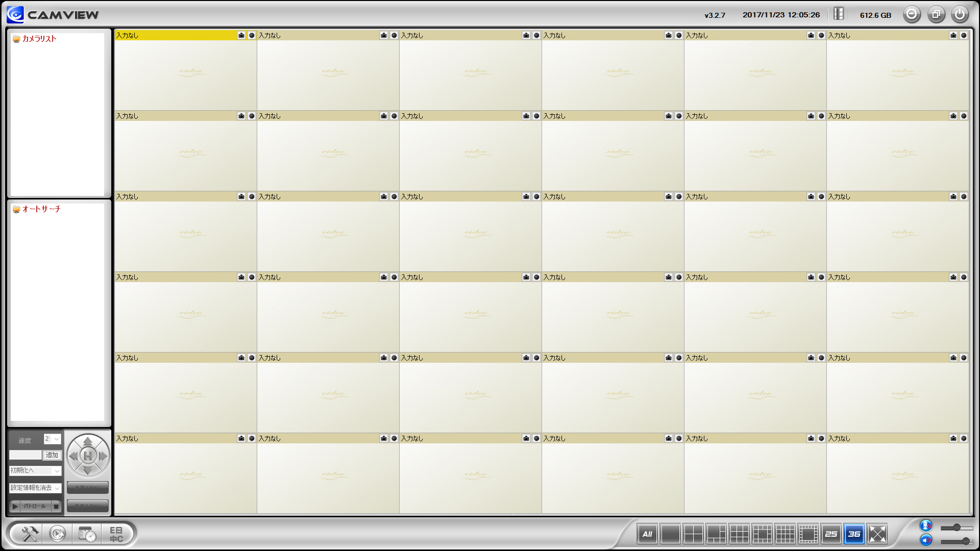Toggle microphone mute icon
Viewport: 980px width, 551px height.
coord(926,525)
